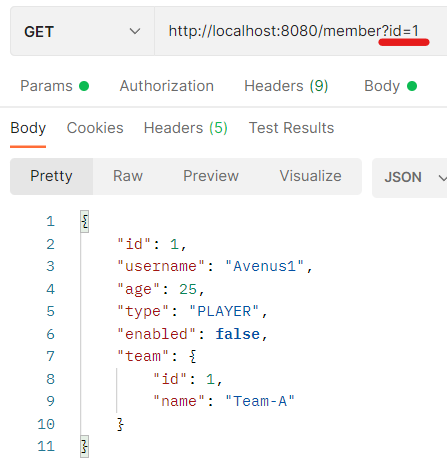The width and height of the screenshot is (447, 467).
Task: Open the GET method dropdown
Action: [x=82, y=32]
